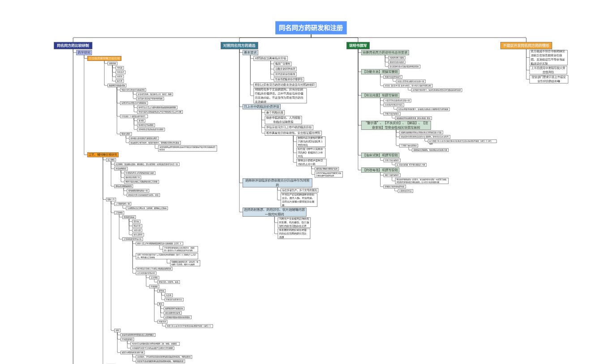Select the green 说明书撰写 branch node
Screen dimensions: 616x364
pyautogui.click(x=358, y=46)
